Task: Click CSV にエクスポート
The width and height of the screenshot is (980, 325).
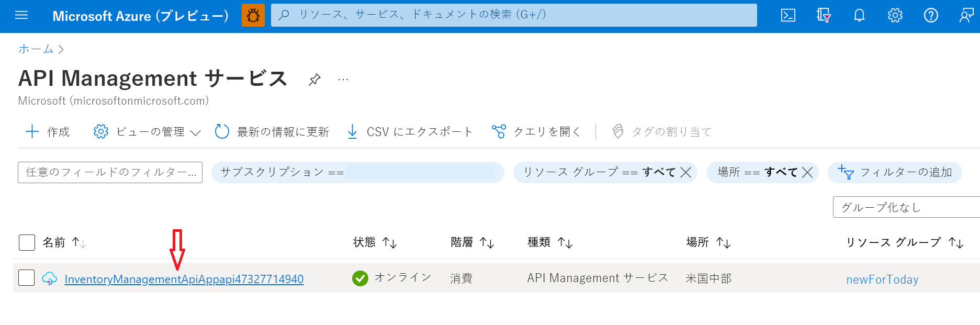Action: pos(410,131)
